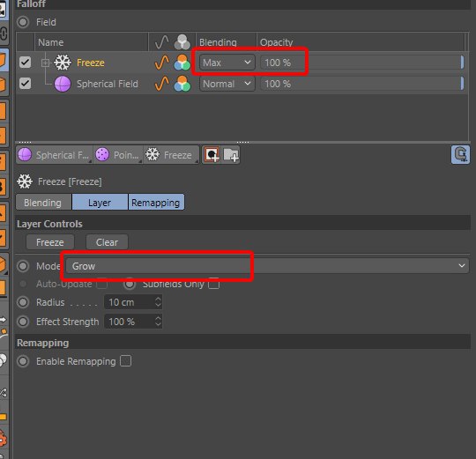Click the Blending column header
The width and height of the screenshot is (476, 459).
218,42
